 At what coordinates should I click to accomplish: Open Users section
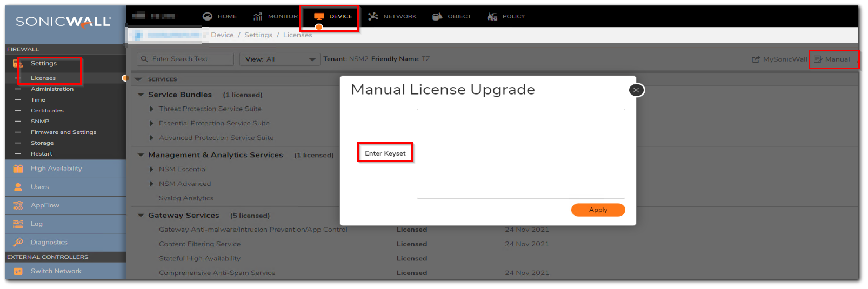click(65, 187)
